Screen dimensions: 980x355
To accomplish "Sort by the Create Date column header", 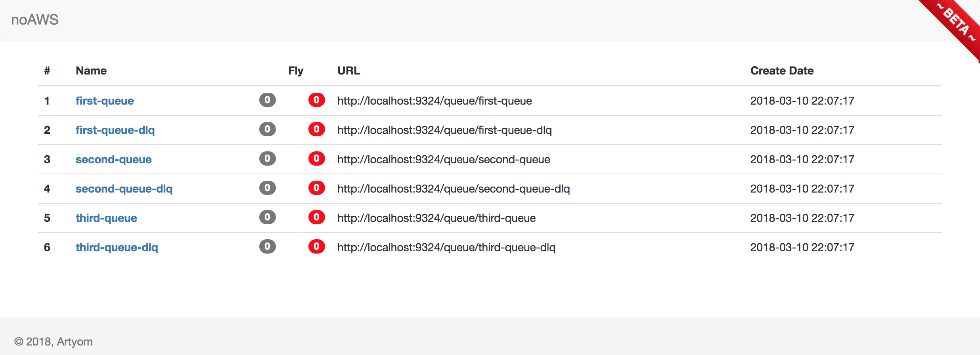I will [x=782, y=71].
